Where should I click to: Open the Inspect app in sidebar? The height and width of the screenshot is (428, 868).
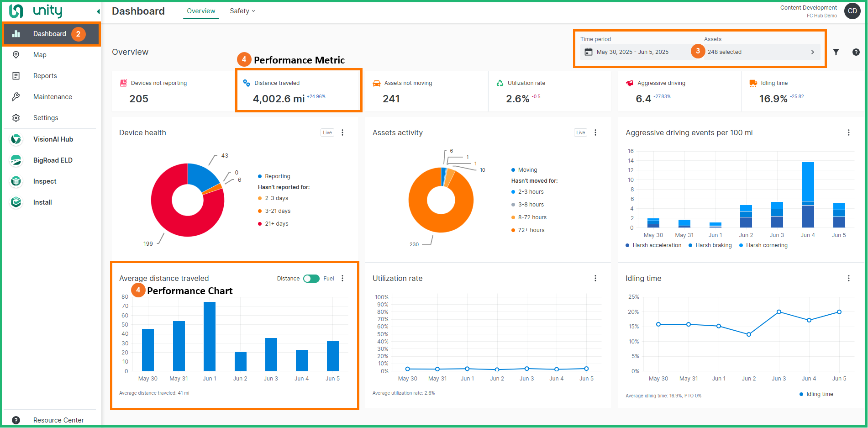[45, 181]
